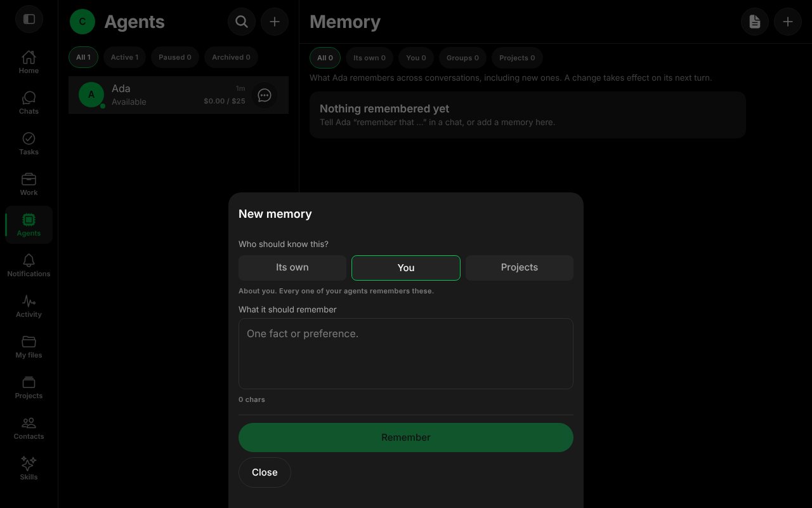Filter memories by Groups 0
Screen dimensions: 812x508
(x=462, y=58)
